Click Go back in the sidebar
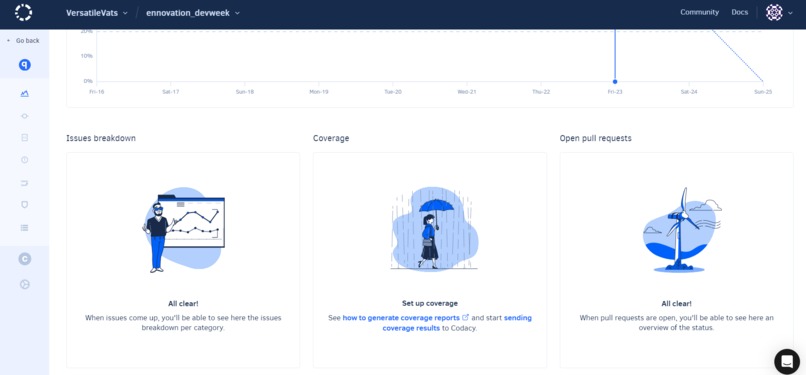806x375 pixels. [x=23, y=41]
